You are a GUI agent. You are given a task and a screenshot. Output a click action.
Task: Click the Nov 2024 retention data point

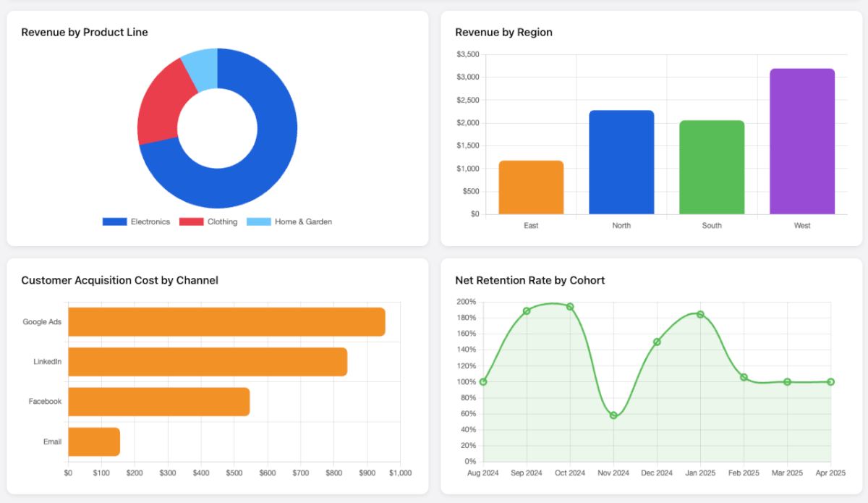coord(613,415)
